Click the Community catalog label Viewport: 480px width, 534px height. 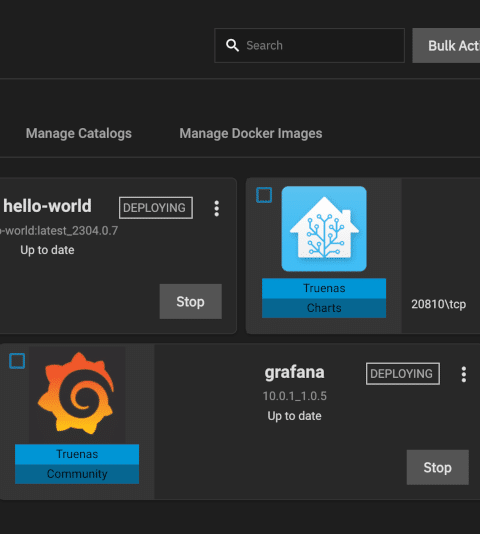(77, 474)
